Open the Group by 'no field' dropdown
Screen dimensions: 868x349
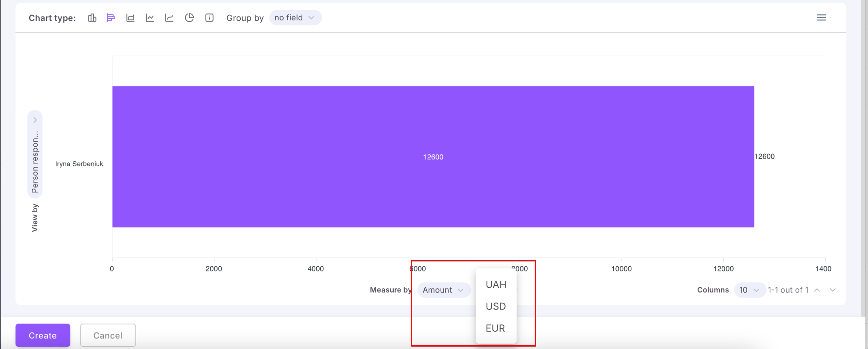coord(295,18)
